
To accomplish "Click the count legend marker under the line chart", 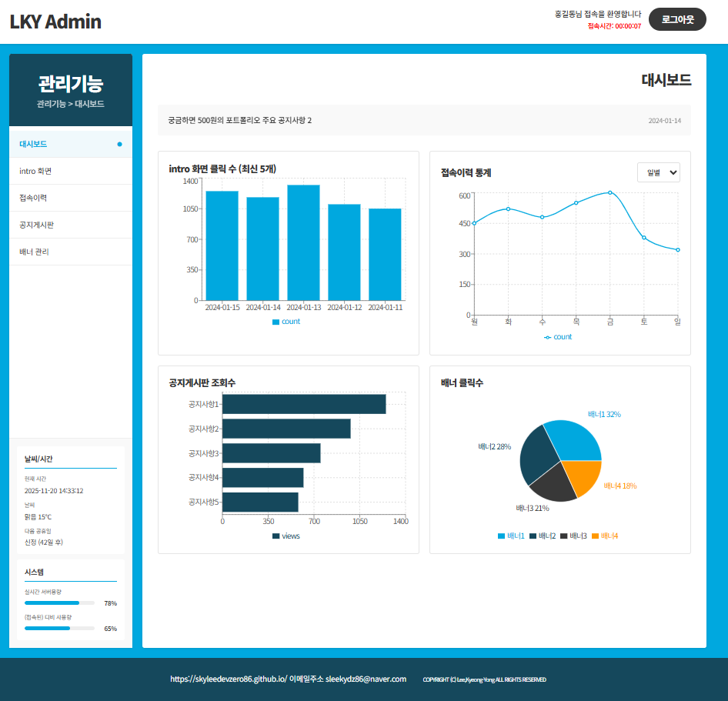I will pyautogui.click(x=547, y=337).
